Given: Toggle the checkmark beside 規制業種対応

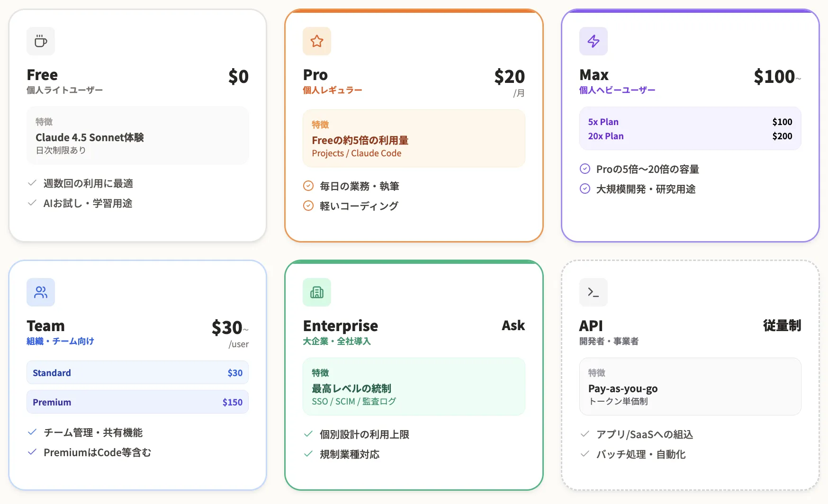Looking at the screenshot, I should (x=308, y=454).
